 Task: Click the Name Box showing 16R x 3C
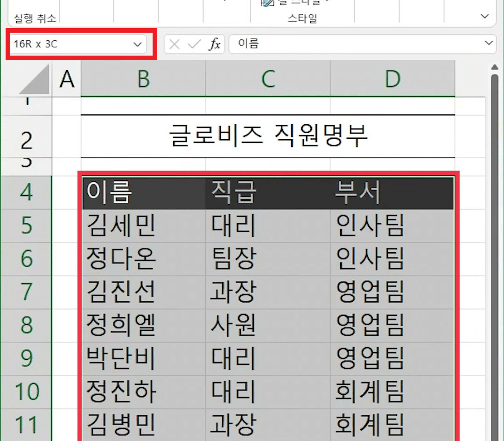click(78, 44)
